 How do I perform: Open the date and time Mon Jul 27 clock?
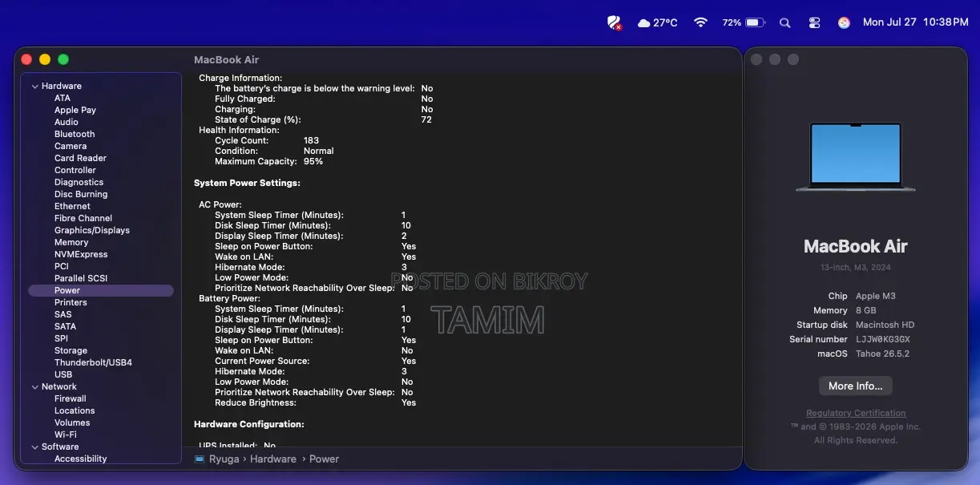pyautogui.click(x=915, y=22)
